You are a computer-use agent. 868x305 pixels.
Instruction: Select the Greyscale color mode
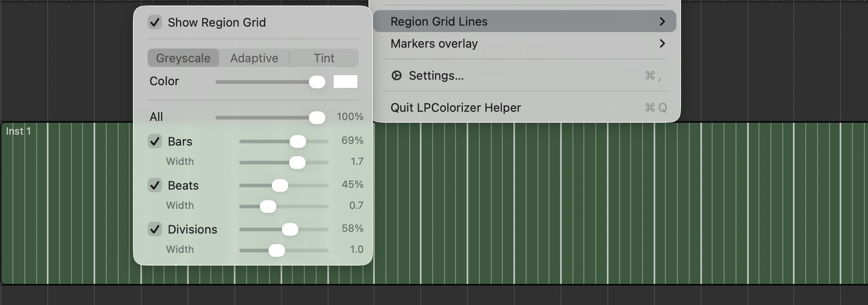click(x=183, y=58)
